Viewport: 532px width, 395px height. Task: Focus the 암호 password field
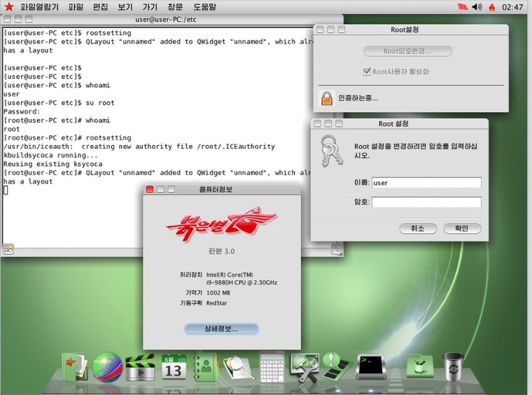427,202
